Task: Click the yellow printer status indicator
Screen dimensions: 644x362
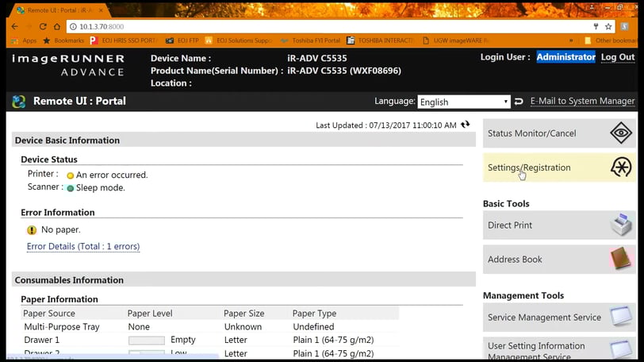Action: [71, 175]
